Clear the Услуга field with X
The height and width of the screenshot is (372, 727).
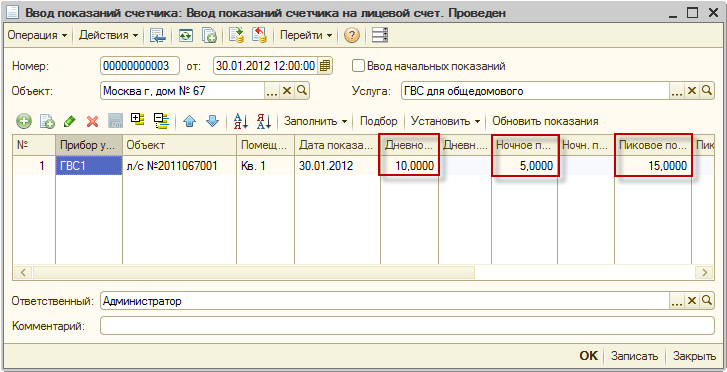691,91
